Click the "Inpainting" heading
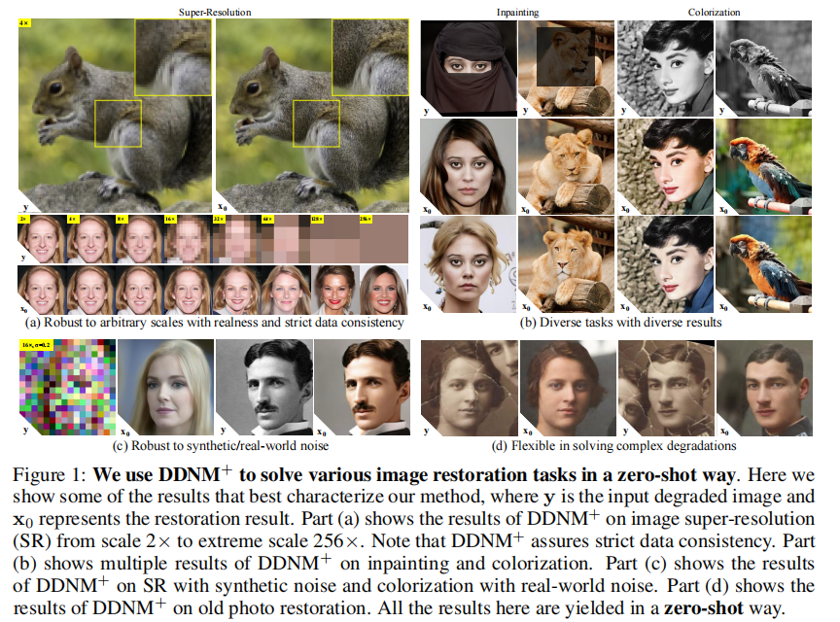840x622 pixels. (517, 13)
